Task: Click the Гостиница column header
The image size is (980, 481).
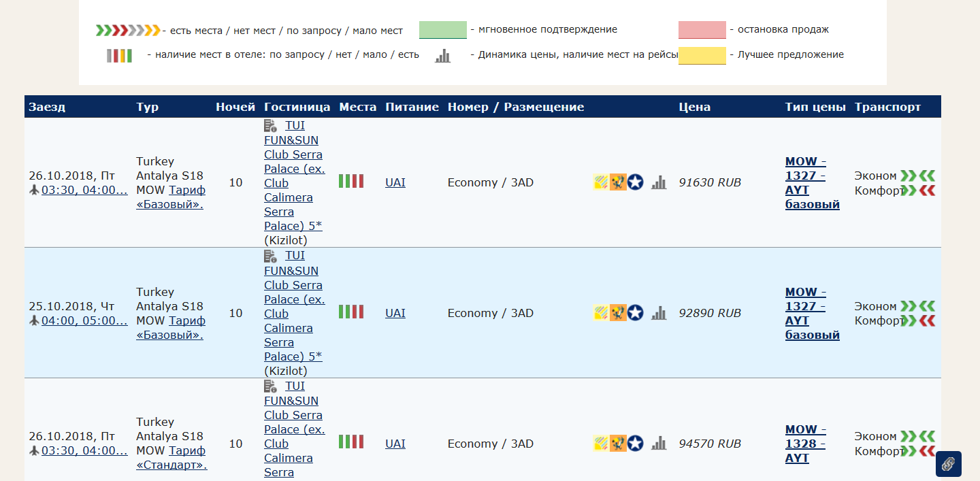Action: (297, 107)
